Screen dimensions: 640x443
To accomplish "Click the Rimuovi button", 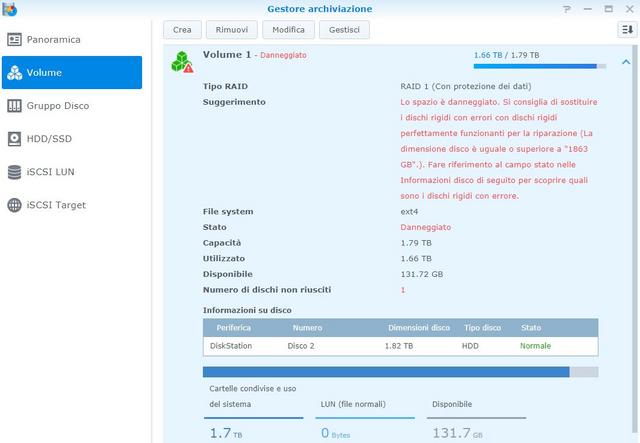I will 231,30.
